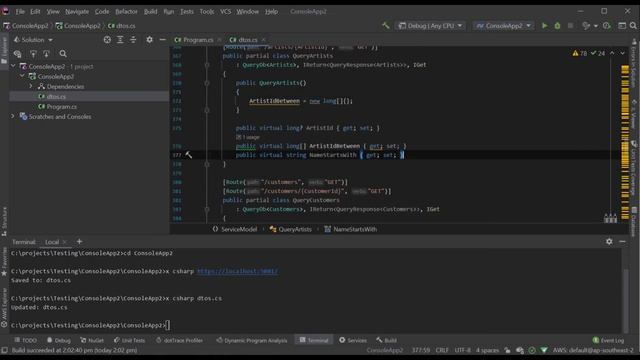Click the ServiceModel breadcrumb

[x=235, y=229]
